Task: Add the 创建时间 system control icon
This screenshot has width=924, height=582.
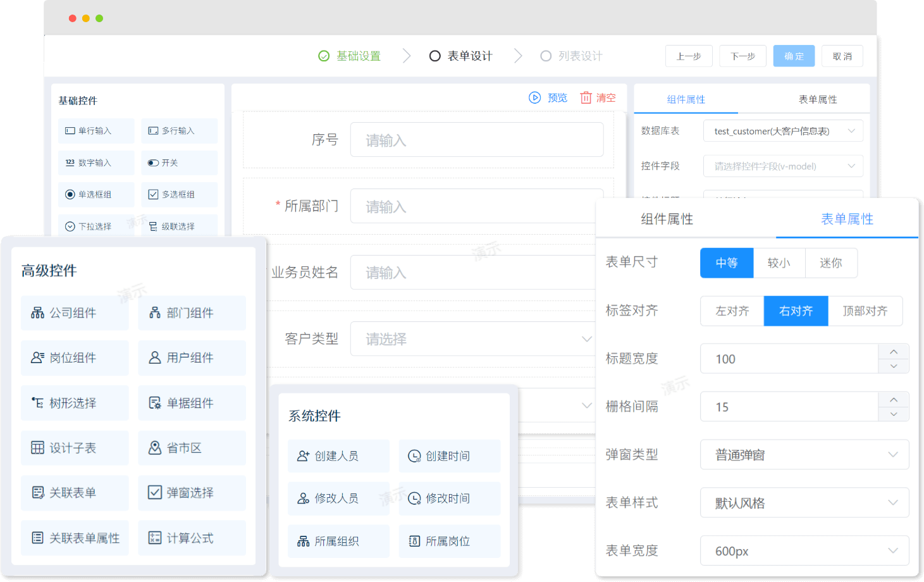Action: coord(414,456)
